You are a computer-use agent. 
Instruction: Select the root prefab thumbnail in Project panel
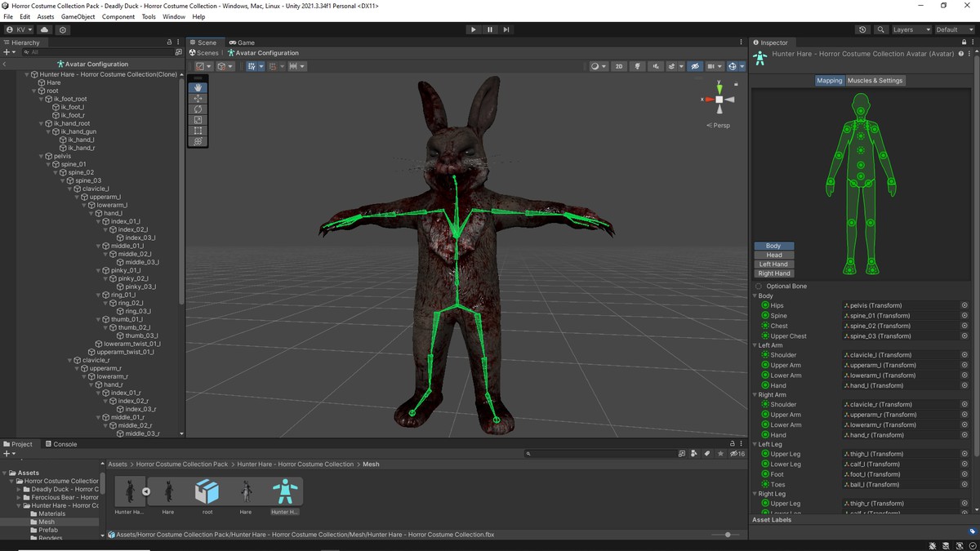(207, 492)
